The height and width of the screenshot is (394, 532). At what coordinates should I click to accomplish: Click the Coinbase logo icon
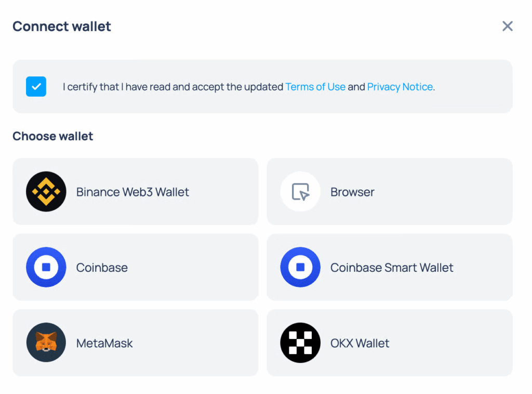click(46, 267)
